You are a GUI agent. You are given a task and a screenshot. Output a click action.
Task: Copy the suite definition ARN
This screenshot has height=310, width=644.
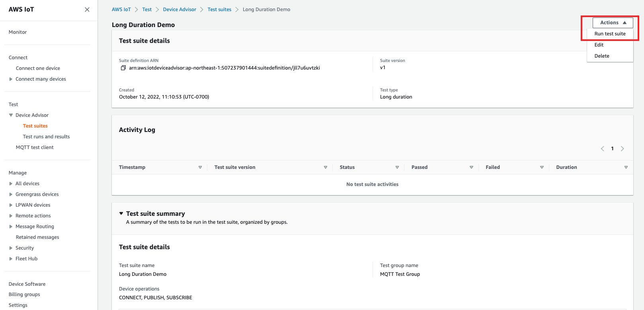coord(123,68)
